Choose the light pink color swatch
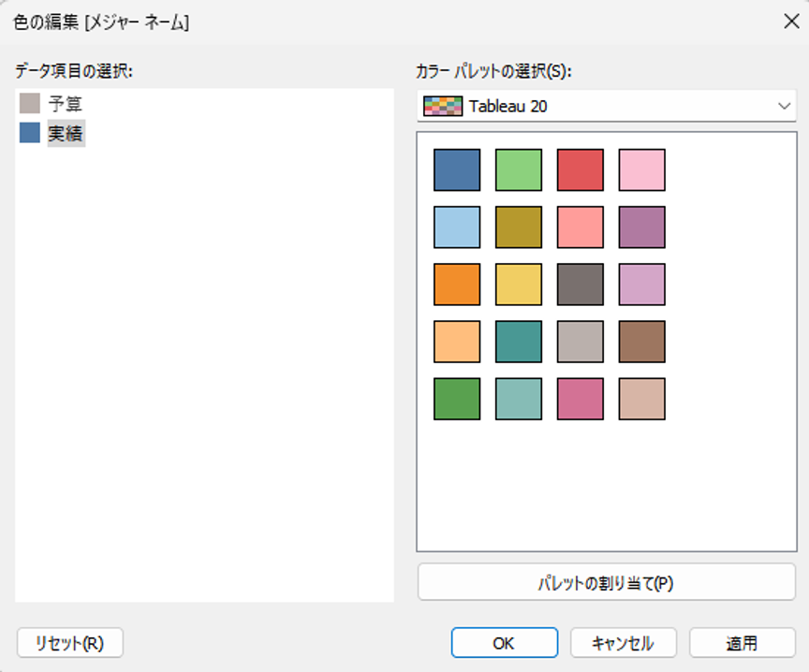The height and width of the screenshot is (672, 809). 641,169
